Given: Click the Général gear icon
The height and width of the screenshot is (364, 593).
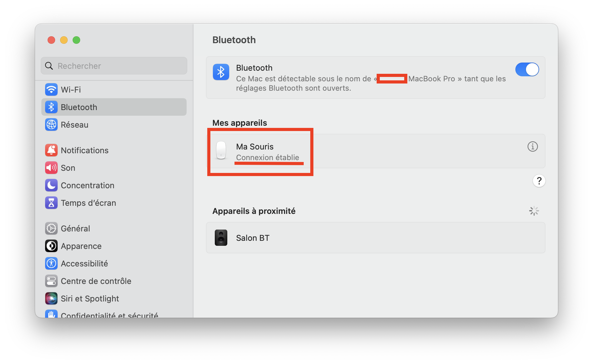Looking at the screenshot, I should 51,229.
